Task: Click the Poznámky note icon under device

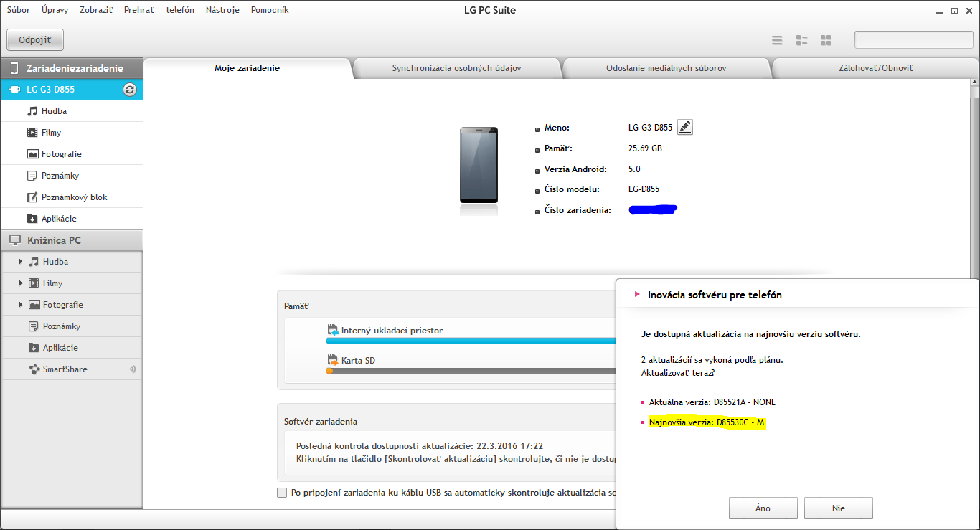Action: tap(32, 176)
